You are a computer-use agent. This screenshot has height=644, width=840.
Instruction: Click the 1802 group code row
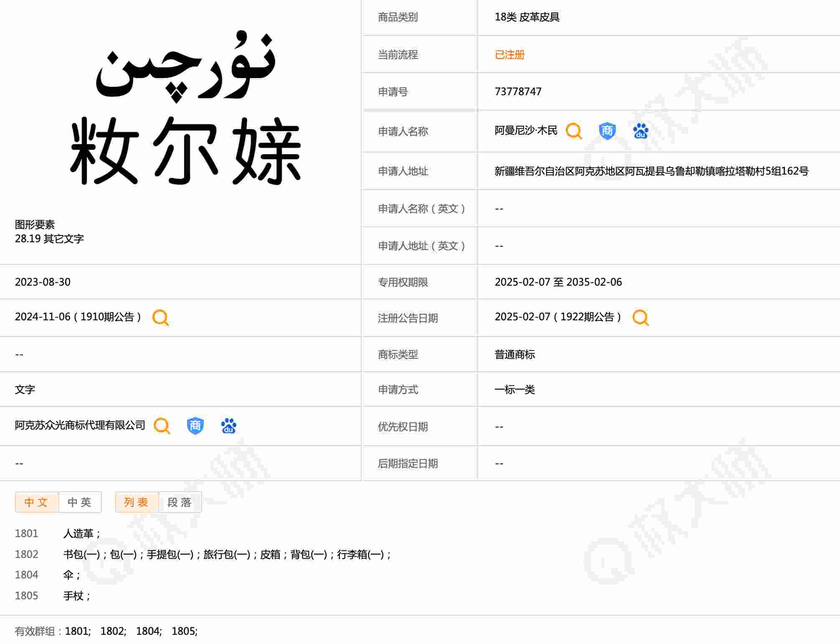(26, 554)
